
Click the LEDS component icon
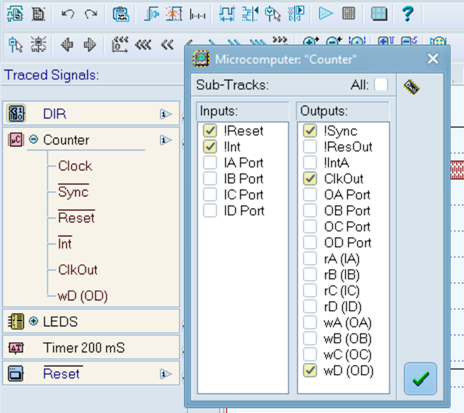click(16, 322)
